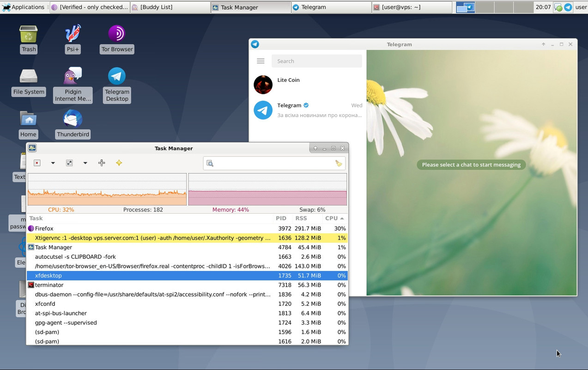The image size is (588, 370).
Task: Select the at-spi-bus-launcher process row
Action: pos(187,313)
